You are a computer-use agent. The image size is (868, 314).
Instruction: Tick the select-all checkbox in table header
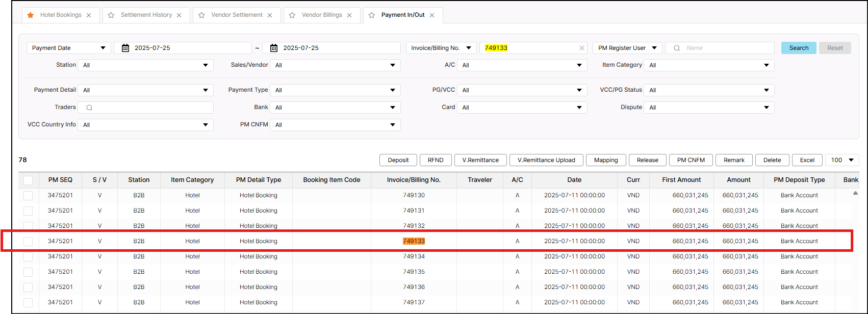[28, 180]
